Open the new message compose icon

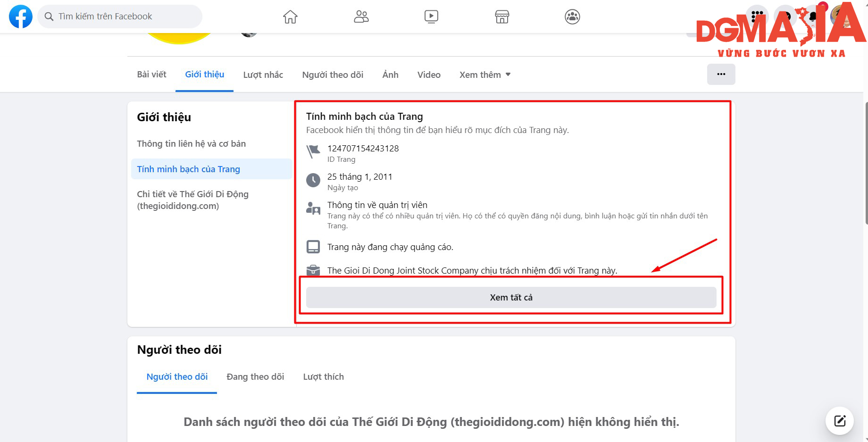pos(840,421)
